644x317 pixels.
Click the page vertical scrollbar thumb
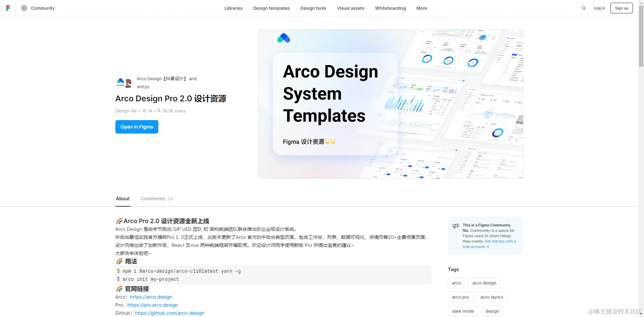(641, 36)
